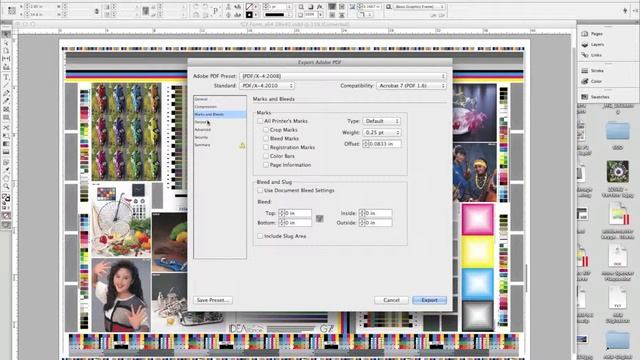The height and width of the screenshot is (360, 640).
Task: Click the Export button
Action: click(x=429, y=300)
